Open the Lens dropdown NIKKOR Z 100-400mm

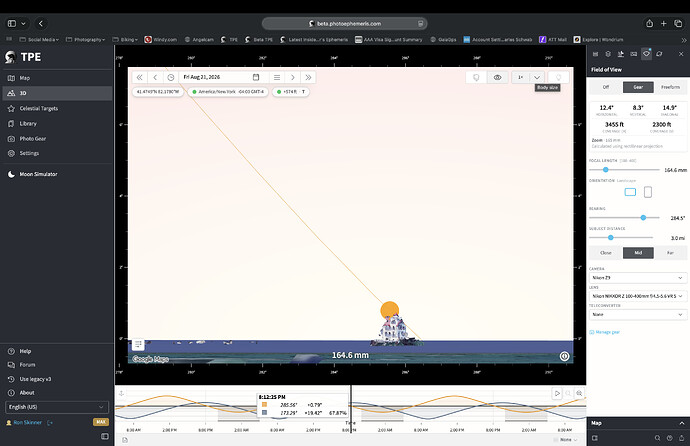638,296
